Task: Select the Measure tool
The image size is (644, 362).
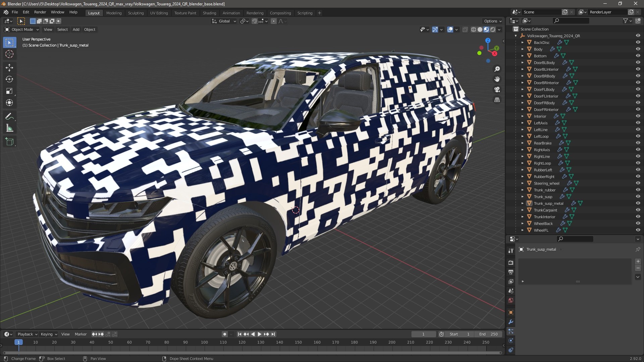Action: pos(9,128)
